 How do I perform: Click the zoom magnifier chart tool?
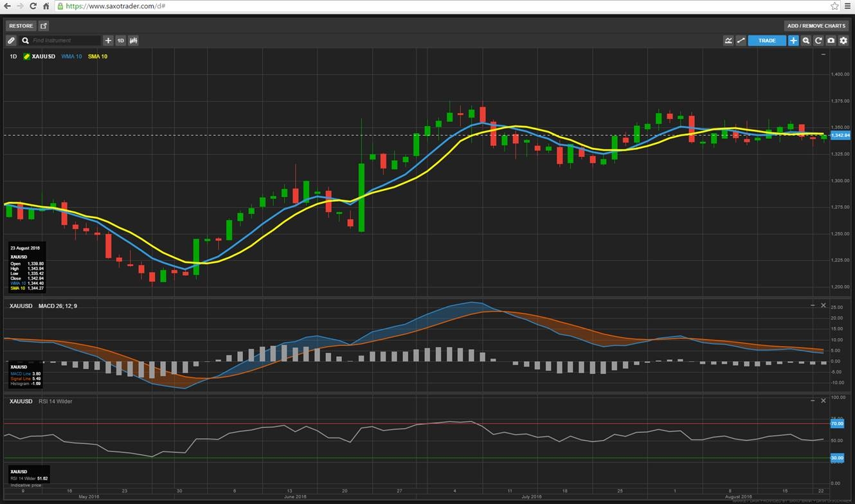806,40
